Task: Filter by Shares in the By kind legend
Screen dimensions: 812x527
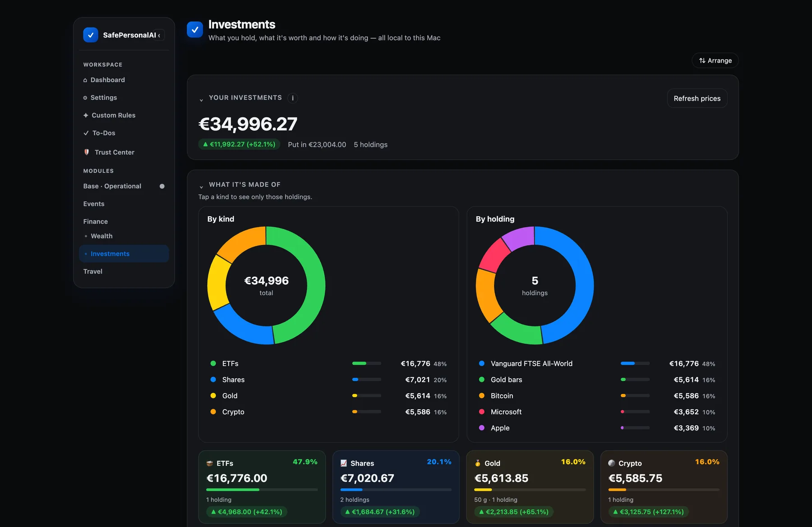Action: point(328,380)
